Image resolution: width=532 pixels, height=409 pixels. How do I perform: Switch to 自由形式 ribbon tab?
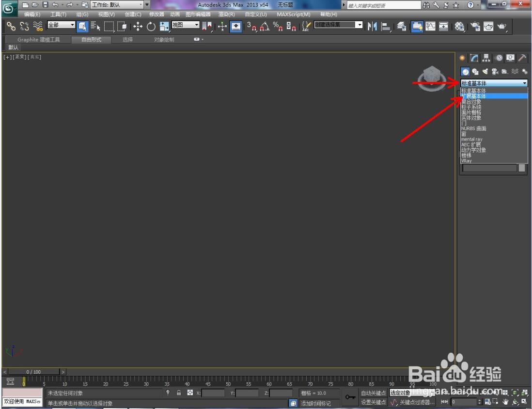click(91, 40)
